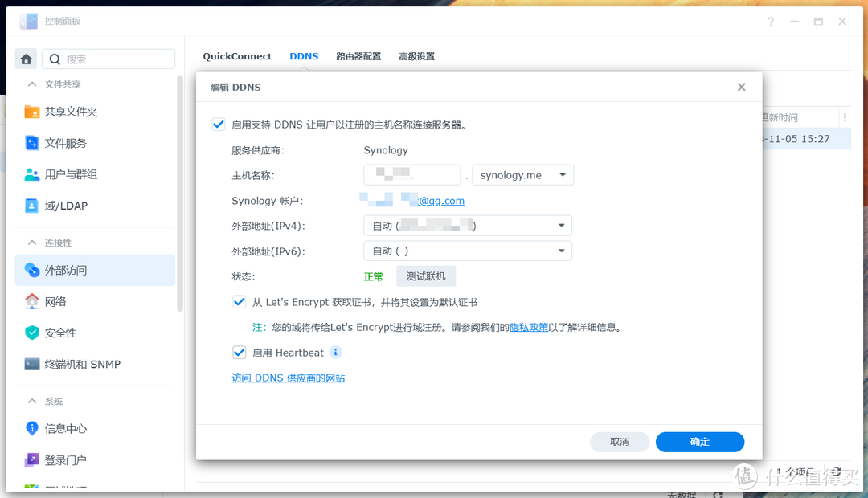Open the 共享文件夹 (Shared Folder) panel
The height and width of the screenshot is (498, 868).
[71, 112]
